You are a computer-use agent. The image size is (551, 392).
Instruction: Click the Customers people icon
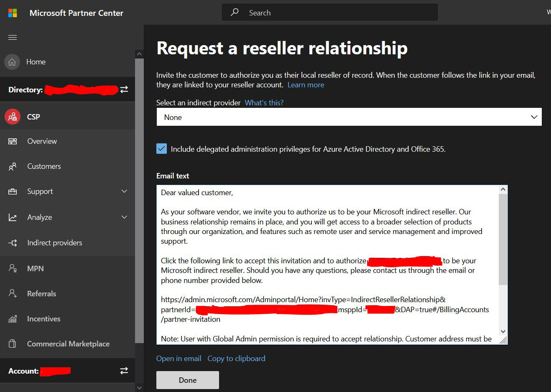pos(13,166)
